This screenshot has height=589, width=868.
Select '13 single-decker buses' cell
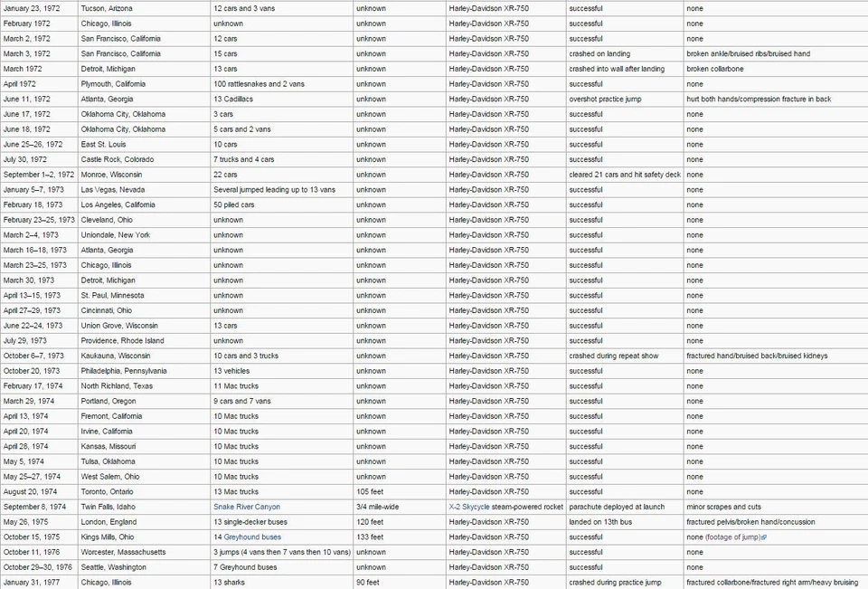point(282,522)
